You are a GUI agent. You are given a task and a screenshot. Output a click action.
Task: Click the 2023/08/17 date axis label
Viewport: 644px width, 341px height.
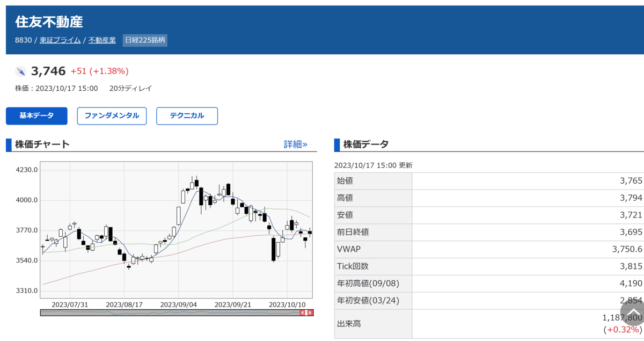pos(124,304)
